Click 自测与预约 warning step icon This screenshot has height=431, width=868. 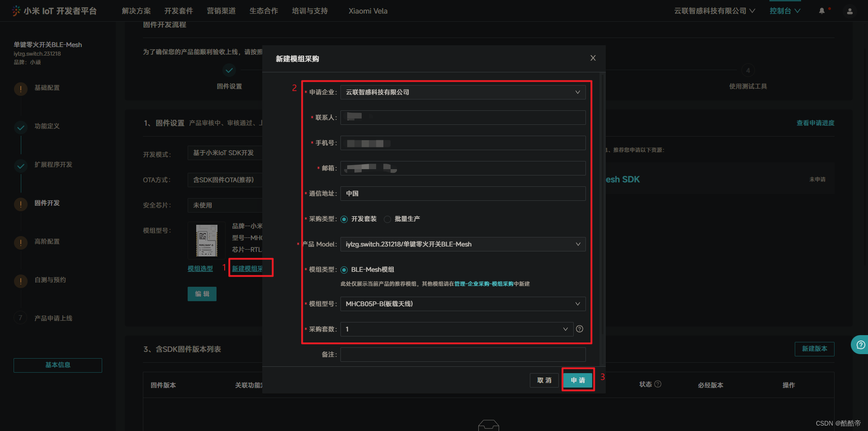21,281
